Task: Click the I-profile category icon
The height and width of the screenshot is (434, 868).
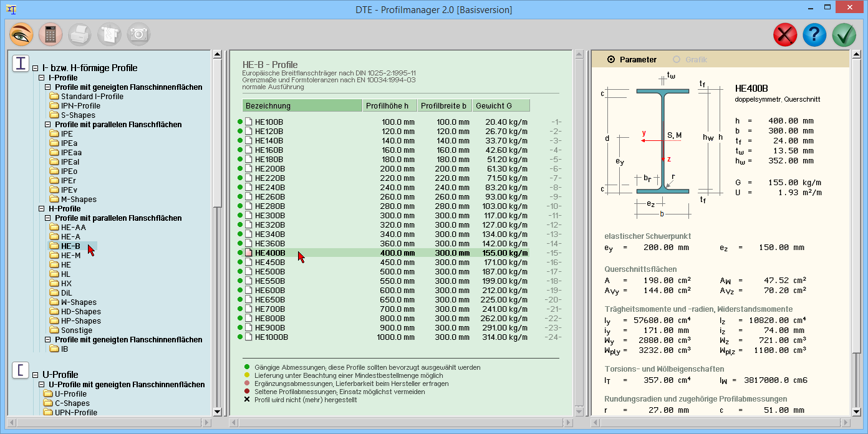Action: (x=21, y=64)
